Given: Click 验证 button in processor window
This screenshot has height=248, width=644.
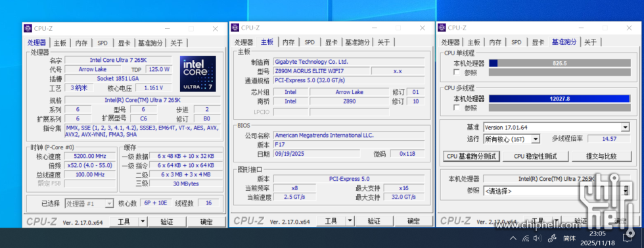Looking at the screenshot, I should coord(167,222).
